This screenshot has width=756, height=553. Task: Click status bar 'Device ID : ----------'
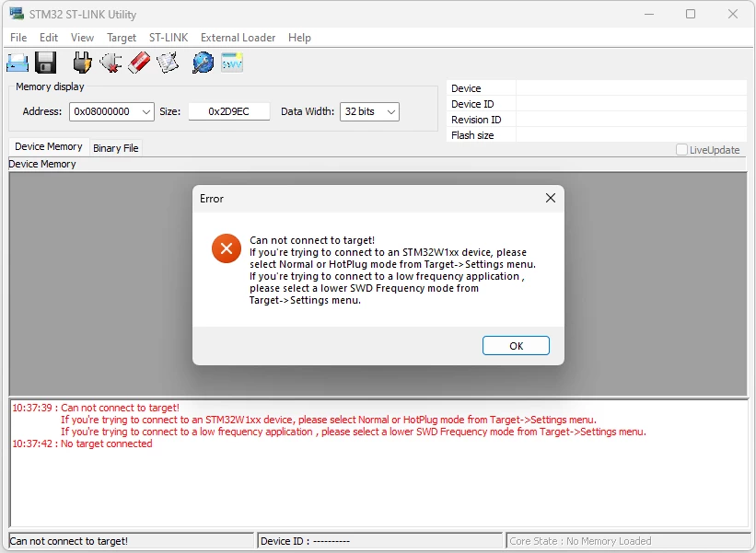pyautogui.click(x=305, y=541)
